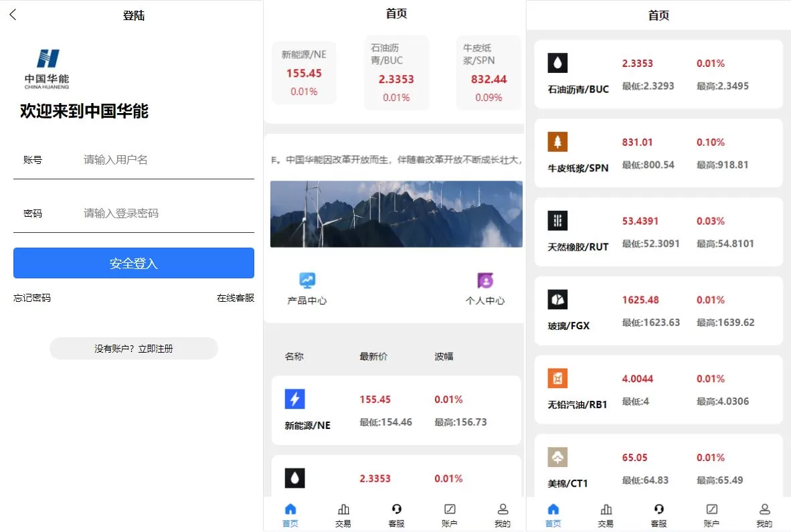Click the 波幅 column header
The width and height of the screenshot is (791, 532).
[x=444, y=356]
